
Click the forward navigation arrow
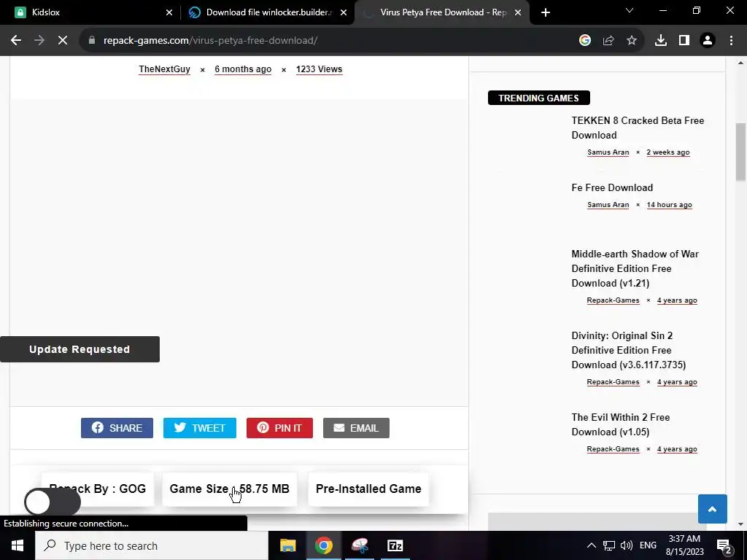39,41
